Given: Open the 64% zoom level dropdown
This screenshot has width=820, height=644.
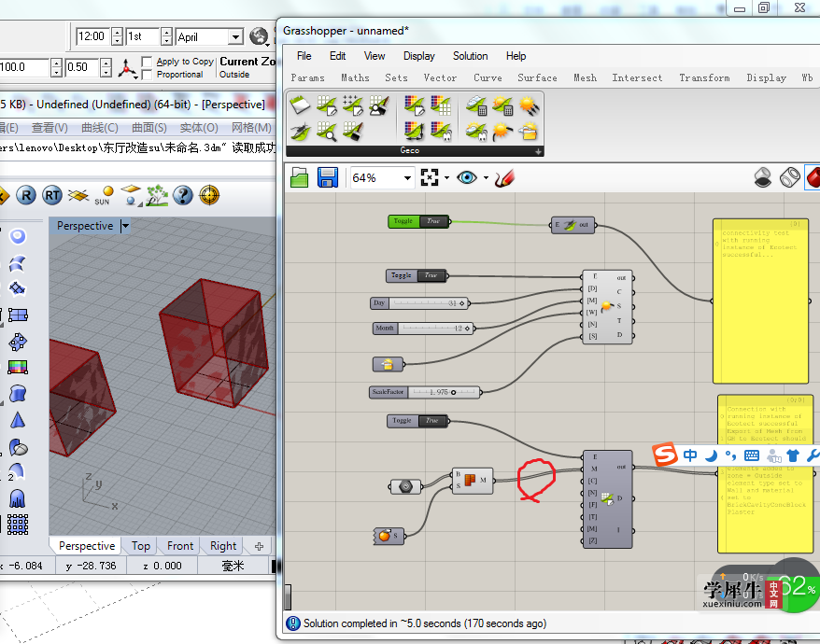Looking at the screenshot, I should (x=407, y=178).
